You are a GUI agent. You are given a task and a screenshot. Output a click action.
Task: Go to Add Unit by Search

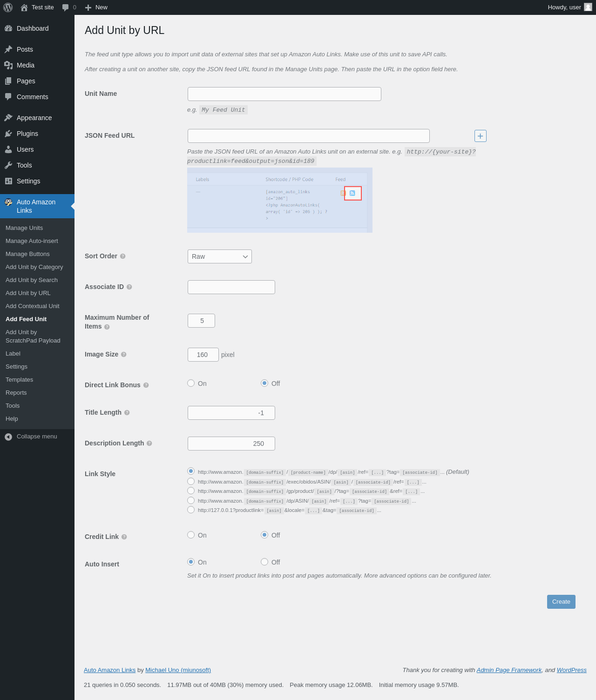(x=37, y=280)
